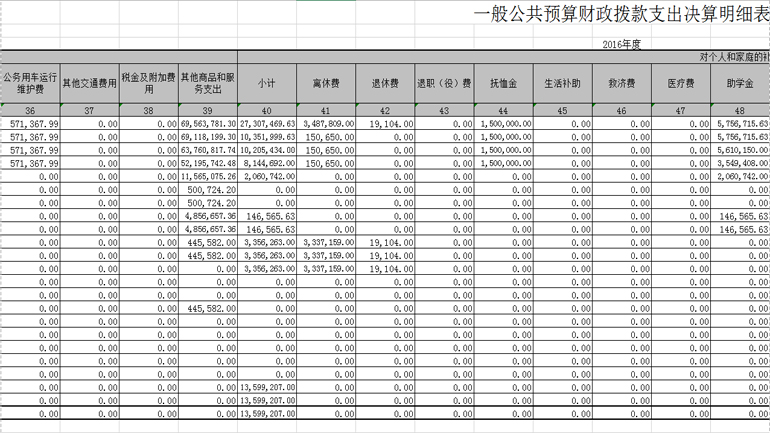Select the 离休费 value 3,487,809.00
Viewport: 770px width, 433px height.
tap(326, 124)
